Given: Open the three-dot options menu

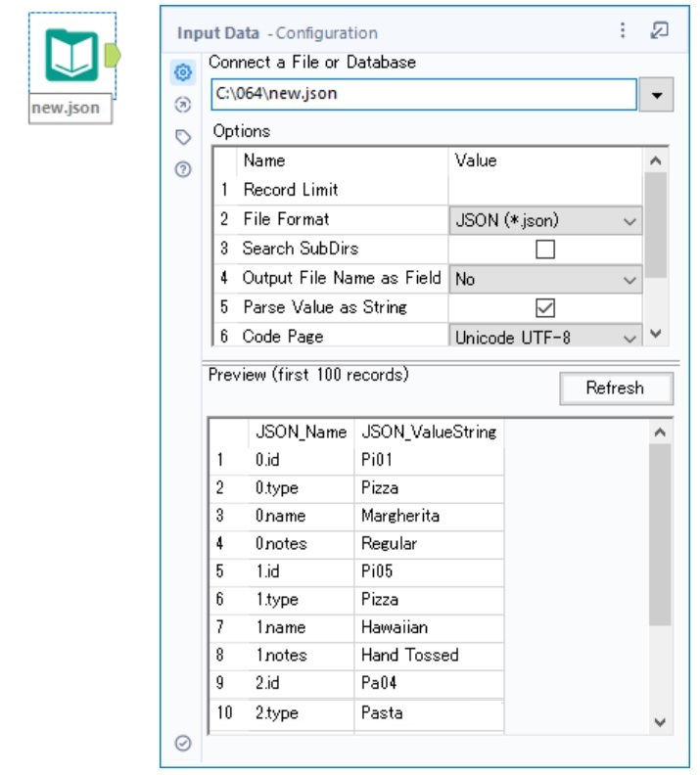Looking at the screenshot, I should click(623, 30).
